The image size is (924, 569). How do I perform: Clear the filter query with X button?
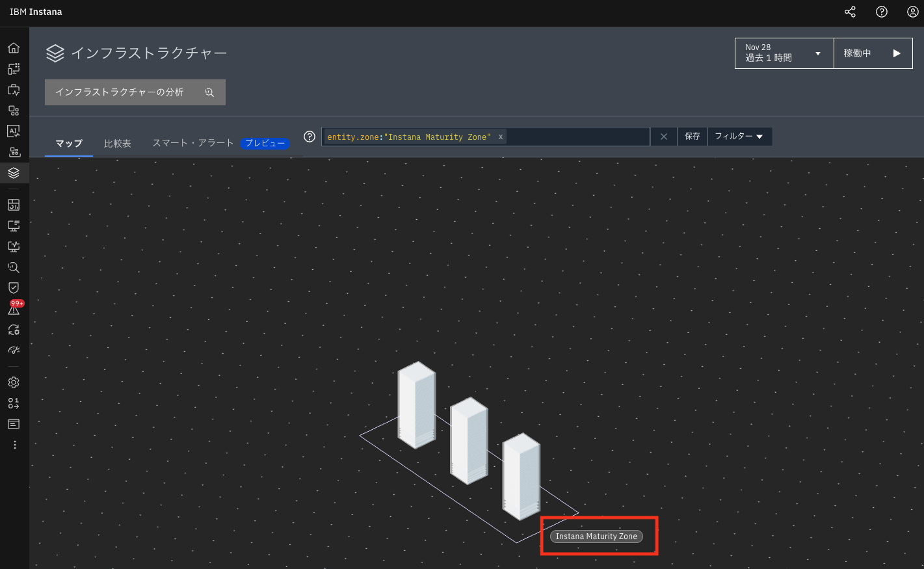(664, 137)
